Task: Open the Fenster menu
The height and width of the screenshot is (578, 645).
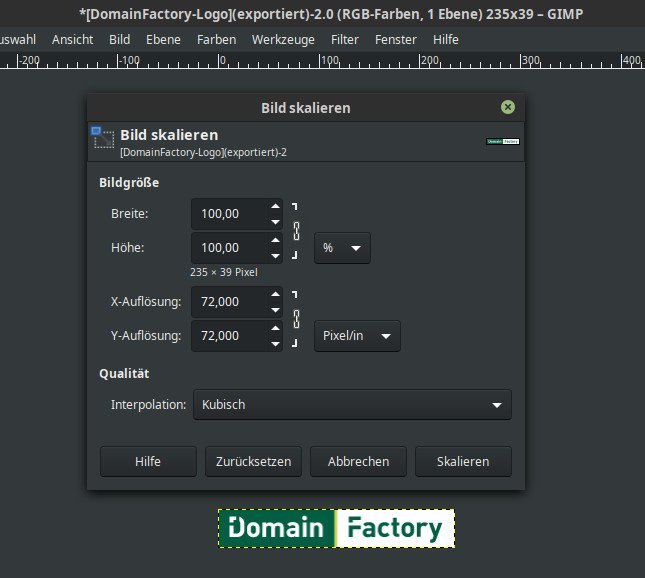Action: (x=396, y=39)
